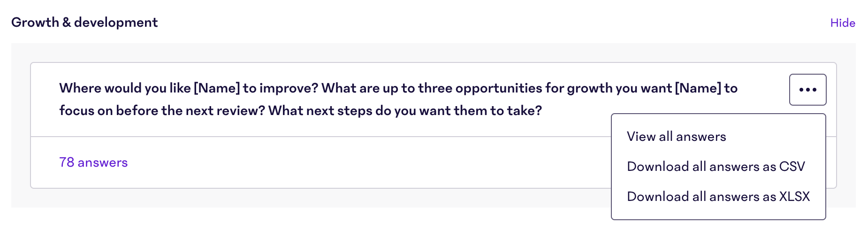Screen dimensions: 868x231
Task: Click the number 78 in the answers link
Action: pyautogui.click(x=67, y=162)
